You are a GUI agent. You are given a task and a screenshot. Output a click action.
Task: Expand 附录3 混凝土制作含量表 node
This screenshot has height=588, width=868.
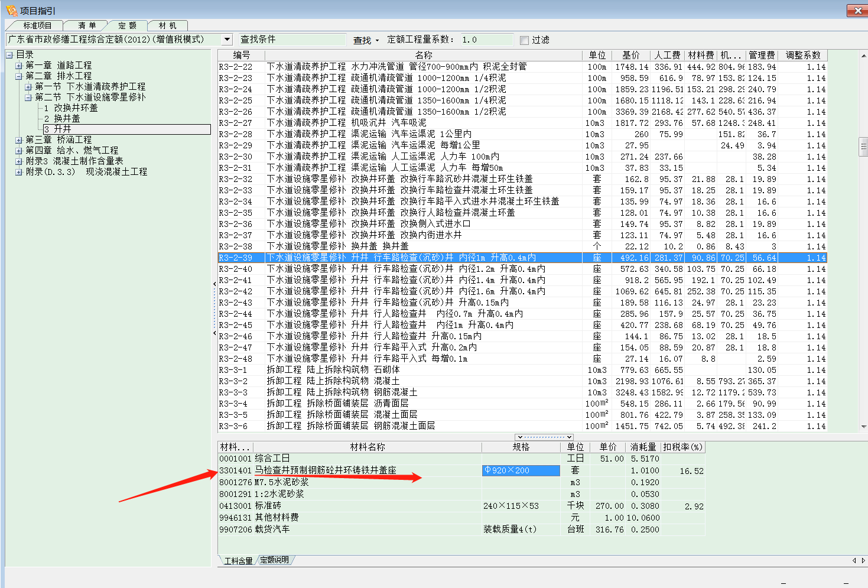19,161
